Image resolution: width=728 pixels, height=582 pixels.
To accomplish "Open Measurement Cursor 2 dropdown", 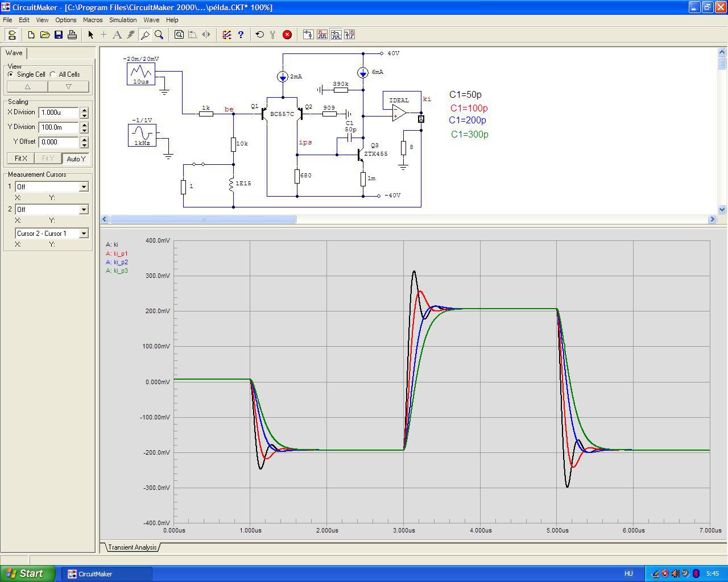I will [84, 209].
